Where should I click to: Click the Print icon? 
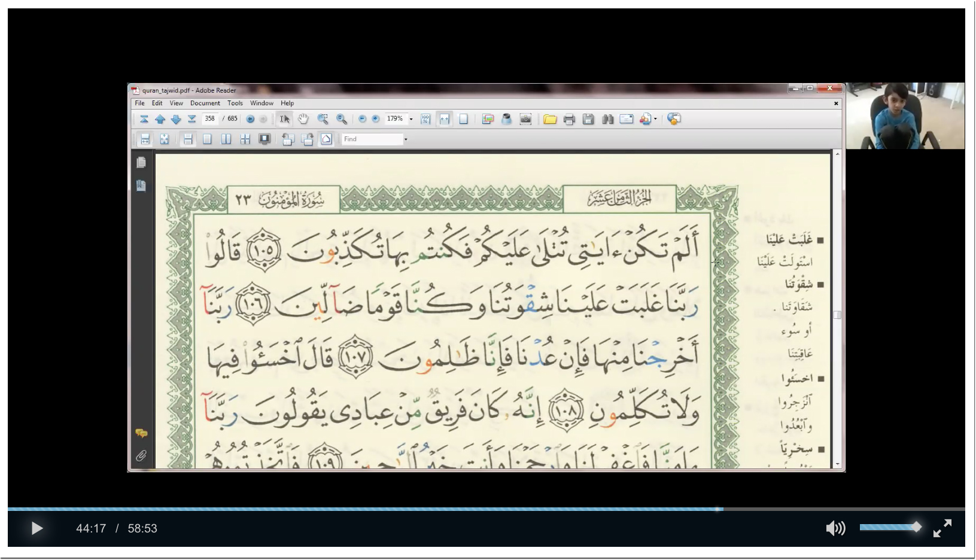click(569, 119)
